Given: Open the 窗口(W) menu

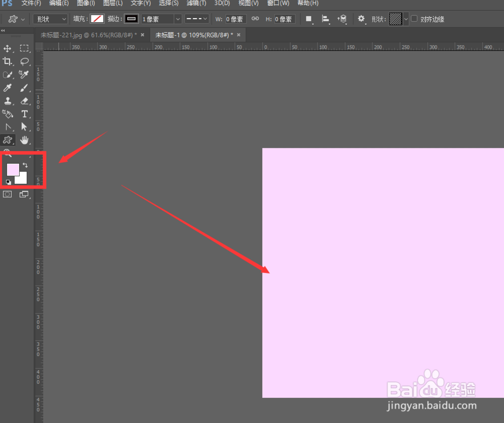Looking at the screenshot, I should [278, 3].
